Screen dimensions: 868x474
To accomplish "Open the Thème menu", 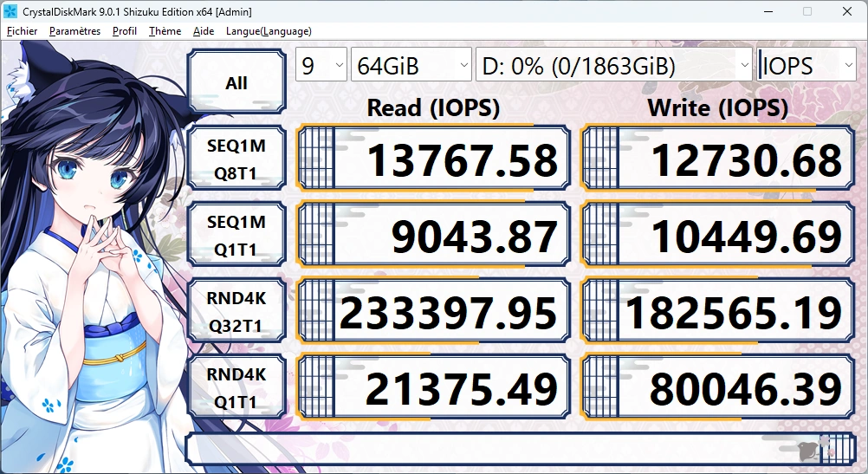I will pyautogui.click(x=165, y=31).
